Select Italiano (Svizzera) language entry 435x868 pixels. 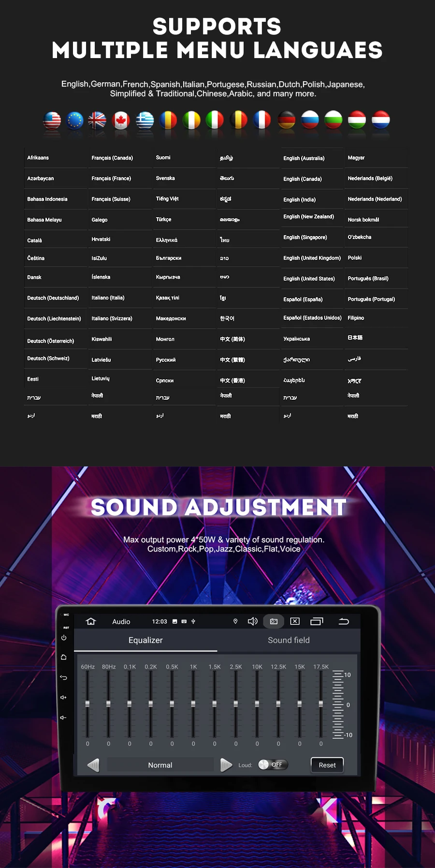tap(112, 319)
